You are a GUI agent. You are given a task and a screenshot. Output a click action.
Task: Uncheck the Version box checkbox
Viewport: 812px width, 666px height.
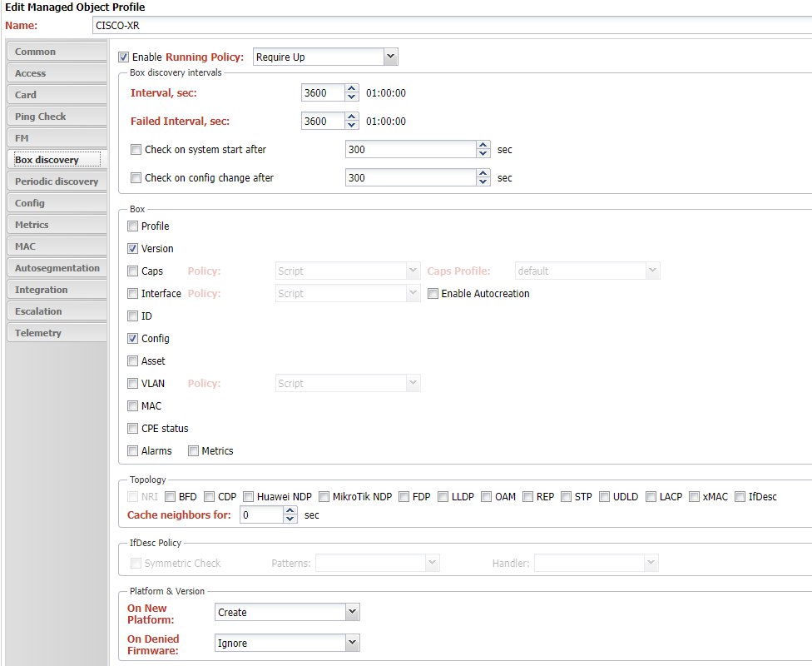pyautogui.click(x=132, y=248)
